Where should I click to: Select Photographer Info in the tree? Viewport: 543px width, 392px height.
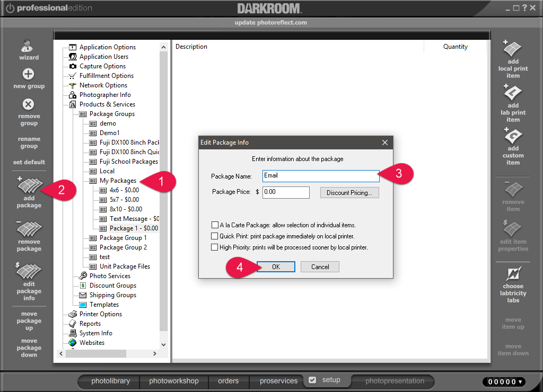[x=105, y=95]
